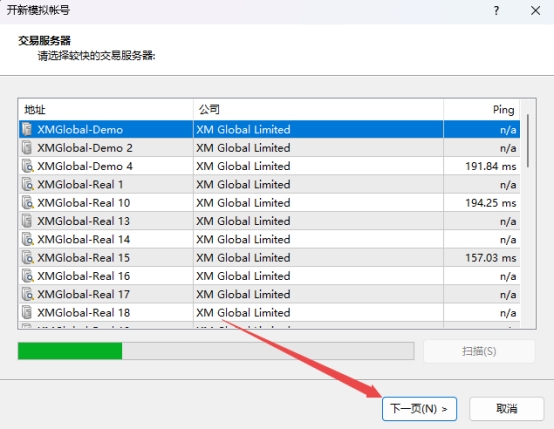Select the XMGlobal-Real 16 server name

[84, 277]
